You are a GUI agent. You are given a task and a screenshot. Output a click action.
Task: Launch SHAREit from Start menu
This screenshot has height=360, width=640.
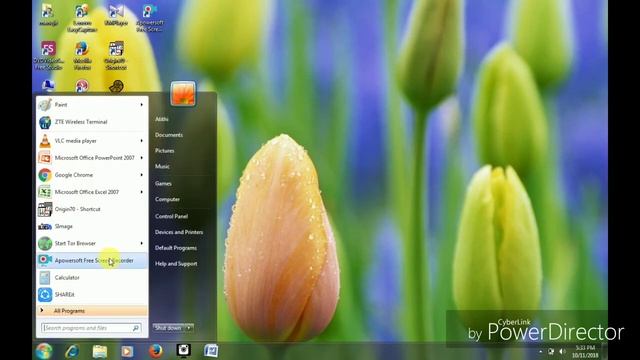(92, 295)
